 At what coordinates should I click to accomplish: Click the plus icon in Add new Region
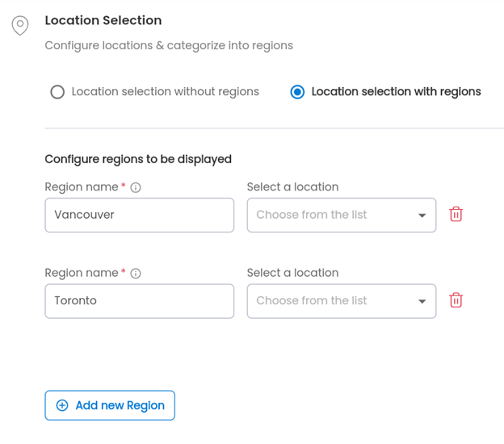pos(62,405)
